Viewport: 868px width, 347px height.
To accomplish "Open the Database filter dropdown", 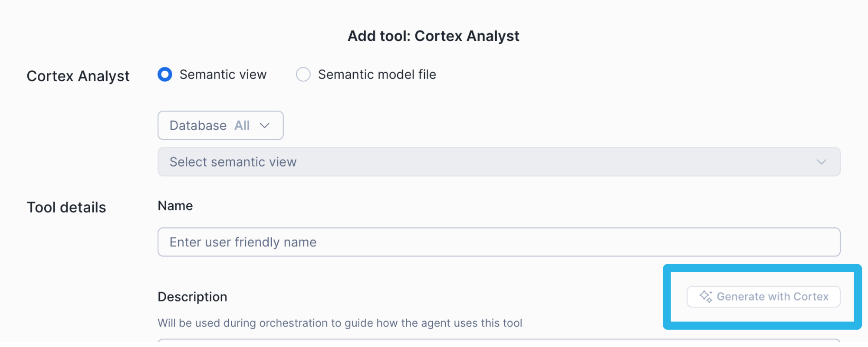I will pos(220,125).
